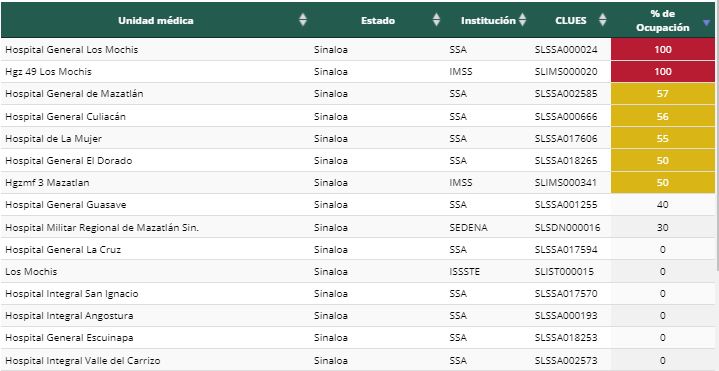Click SEDENA institution cell
The image size is (719, 371).
pos(469,227)
